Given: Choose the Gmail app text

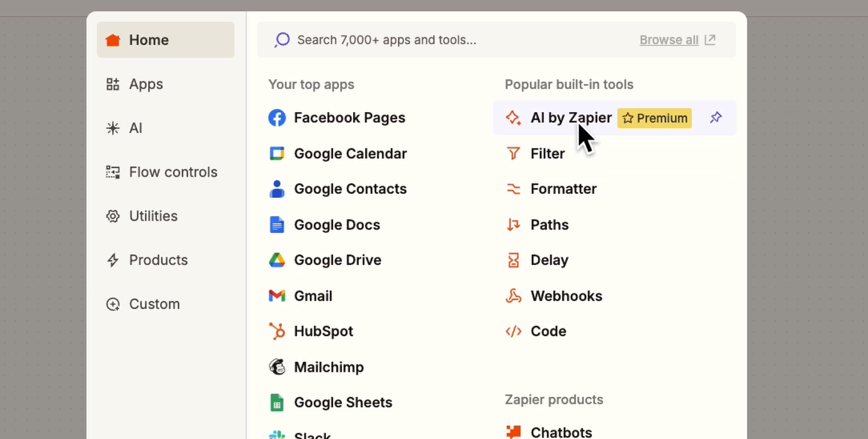Looking at the screenshot, I should [313, 296].
